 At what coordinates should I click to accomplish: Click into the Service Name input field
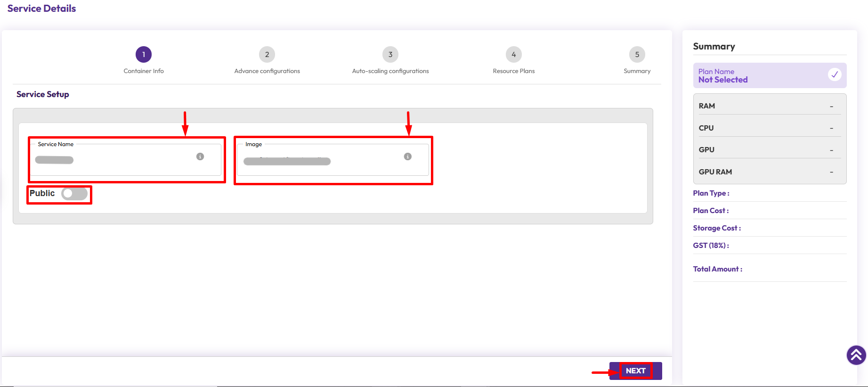[x=113, y=160]
